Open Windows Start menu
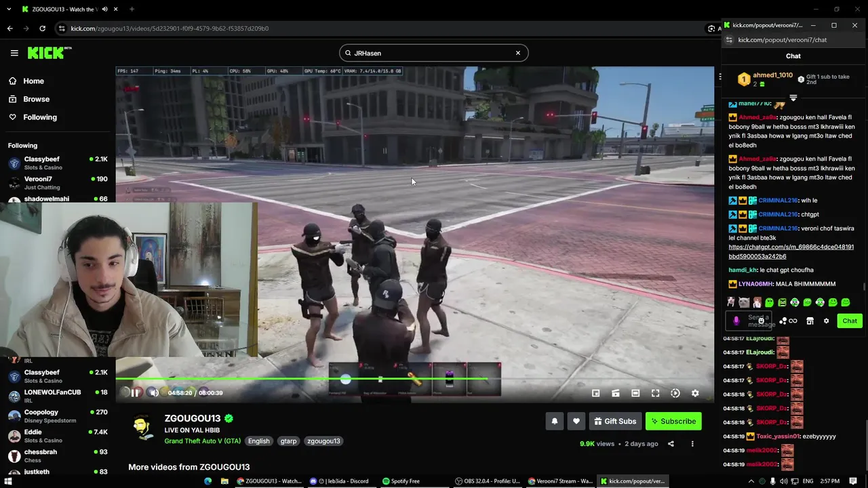868x488 pixels. [x=8, y=481]
